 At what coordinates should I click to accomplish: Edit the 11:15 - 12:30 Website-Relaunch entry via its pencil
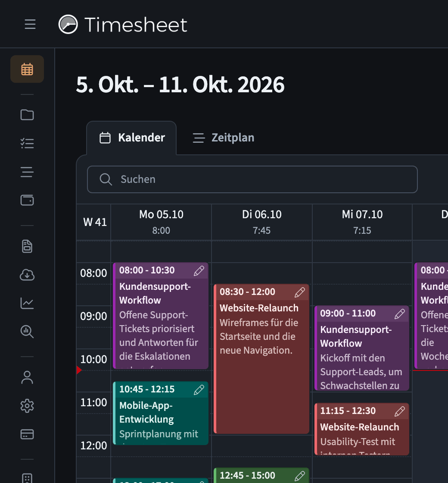(400, 411)
